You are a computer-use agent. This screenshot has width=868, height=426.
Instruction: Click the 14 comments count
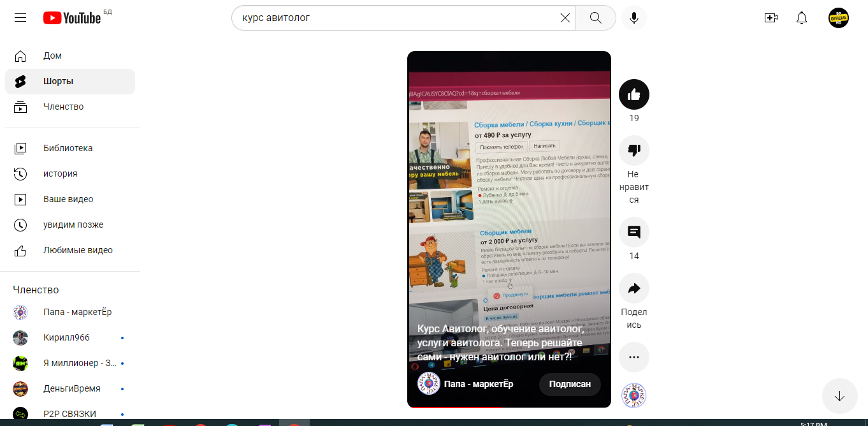(x=634, y=256)
